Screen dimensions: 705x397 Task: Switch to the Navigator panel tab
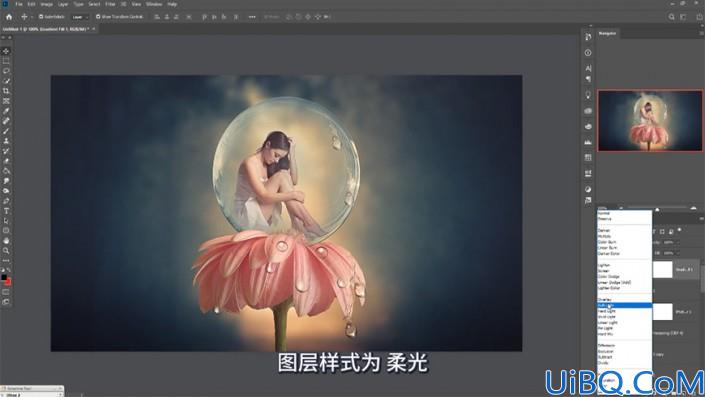point(607,33)
